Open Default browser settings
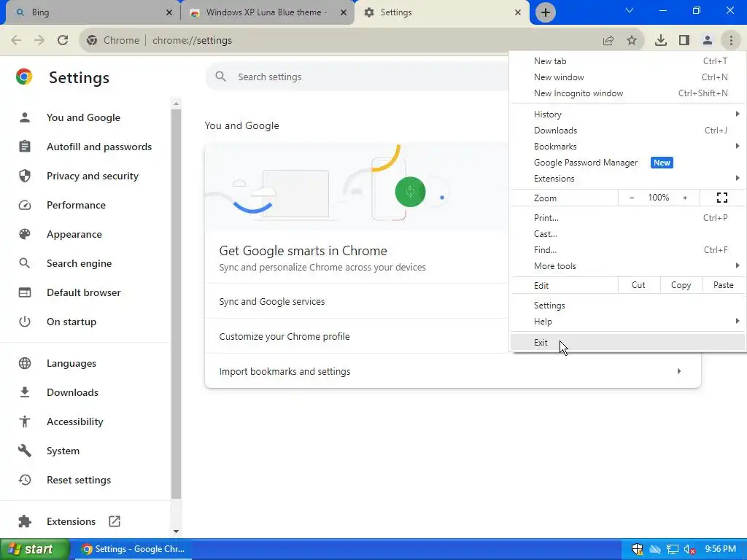The image size is (747, 560). (83, 292)
